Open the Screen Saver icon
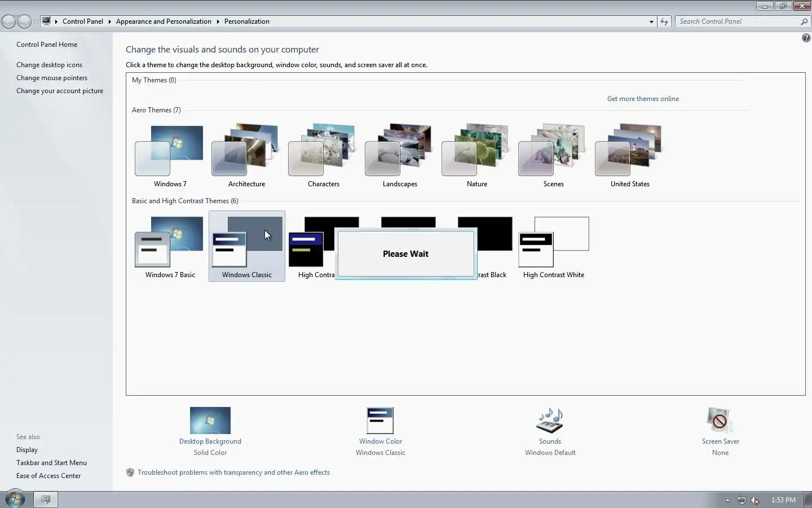Viewport: 812px width, 508px height. pos(720,421)
